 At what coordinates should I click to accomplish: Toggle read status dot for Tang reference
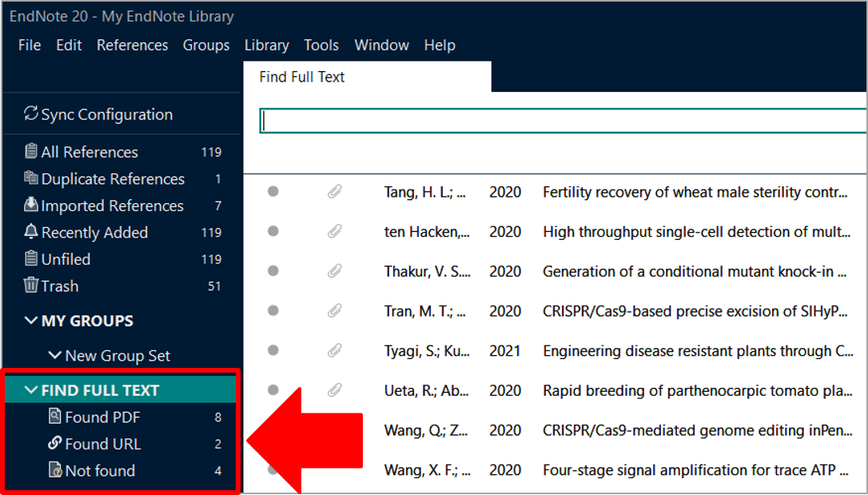273,192
